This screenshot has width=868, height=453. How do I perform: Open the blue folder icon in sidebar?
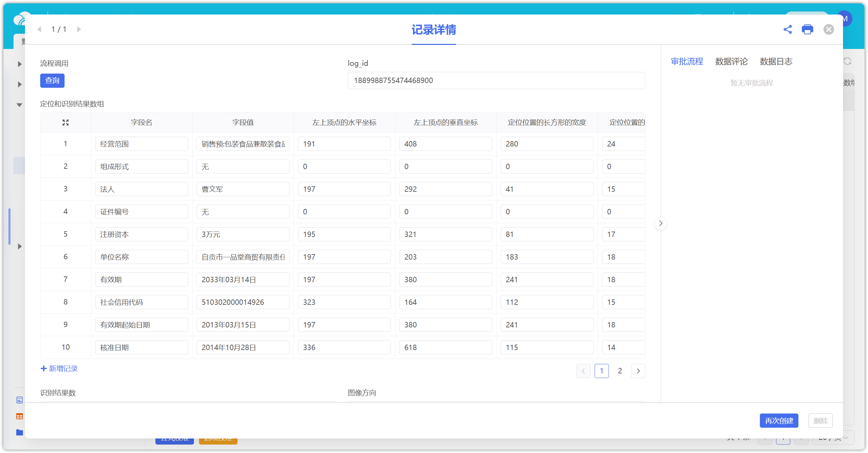pyautogui.click(x=20, y=432)
